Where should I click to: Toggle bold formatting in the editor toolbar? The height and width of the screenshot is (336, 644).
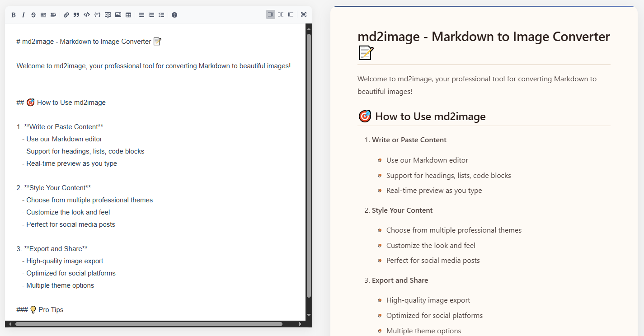14,15
